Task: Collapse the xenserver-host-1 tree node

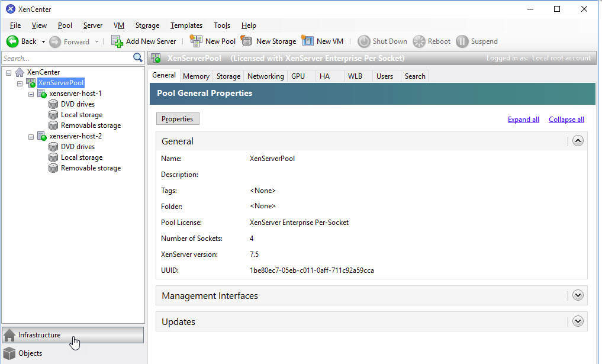Action: (x=31, y=94)
